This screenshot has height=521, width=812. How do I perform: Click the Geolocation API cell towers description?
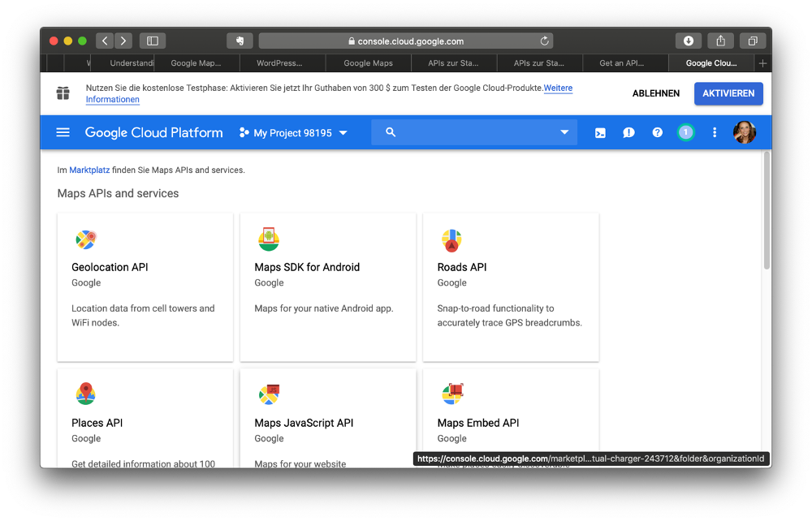point(143,316)
